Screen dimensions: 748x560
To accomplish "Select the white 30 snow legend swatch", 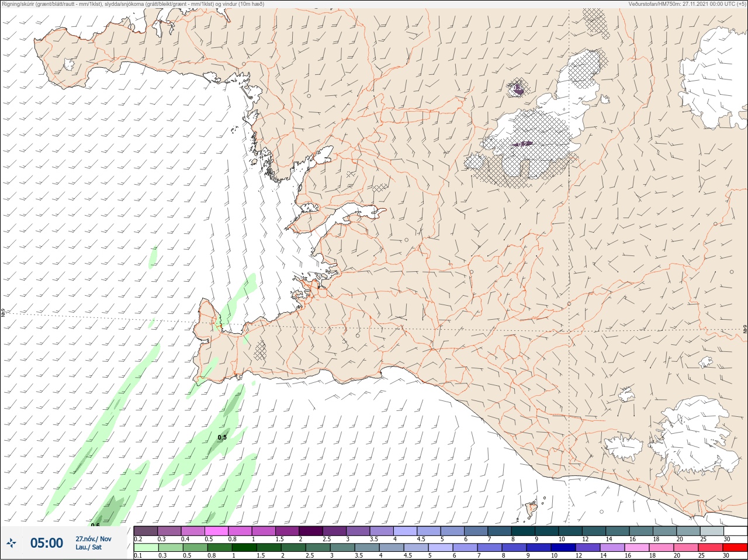I will (x=735, y=531).
